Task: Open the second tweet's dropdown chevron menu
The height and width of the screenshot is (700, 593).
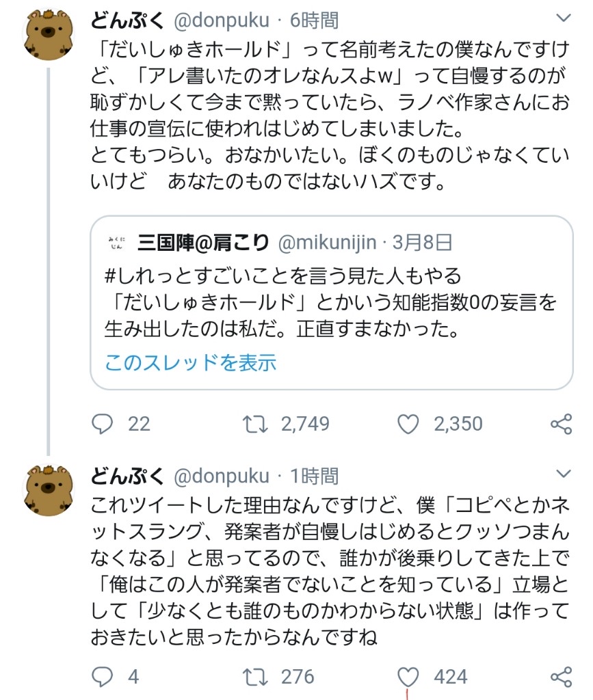Action: click(564, 474)
